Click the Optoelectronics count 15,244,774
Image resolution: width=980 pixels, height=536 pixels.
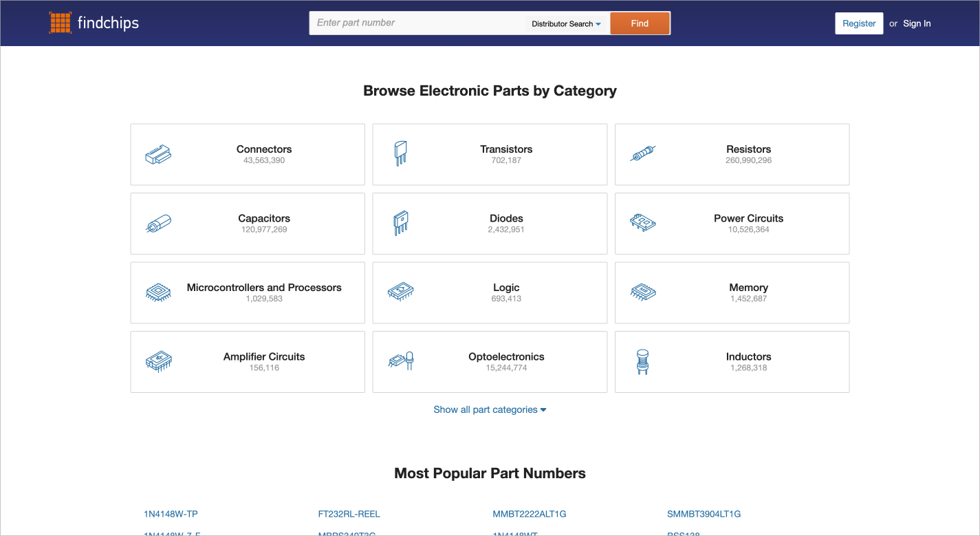[x=506, y=368]
